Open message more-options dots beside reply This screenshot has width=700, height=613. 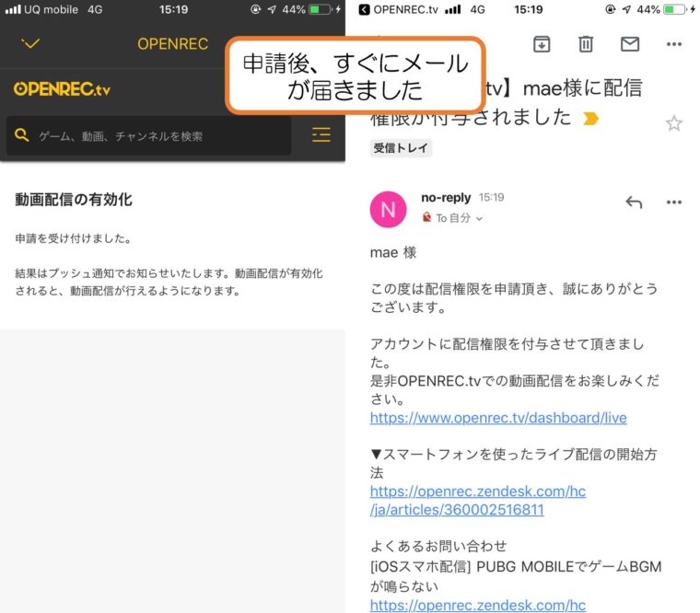(x=673, y=202)
